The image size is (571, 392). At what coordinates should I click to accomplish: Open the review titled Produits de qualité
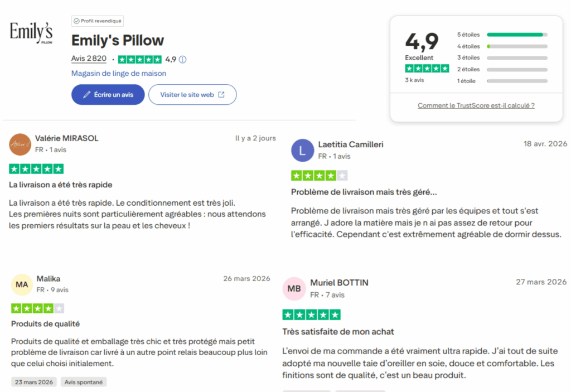coord(45,323)
